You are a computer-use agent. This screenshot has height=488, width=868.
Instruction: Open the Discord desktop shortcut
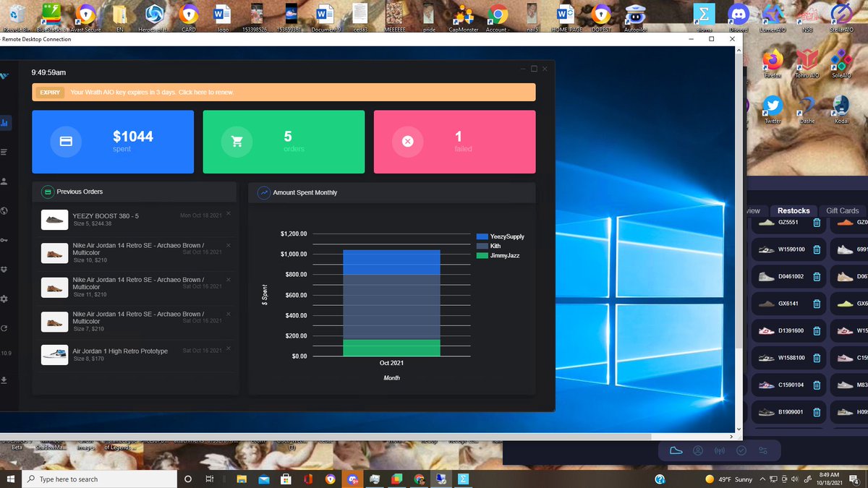point(739,17)
